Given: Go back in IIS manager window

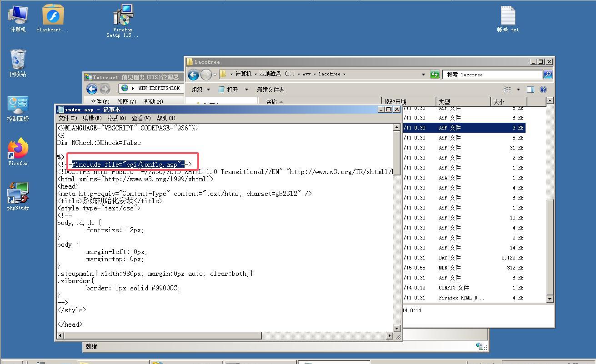Looking at the screenshot, I should 92,89.
